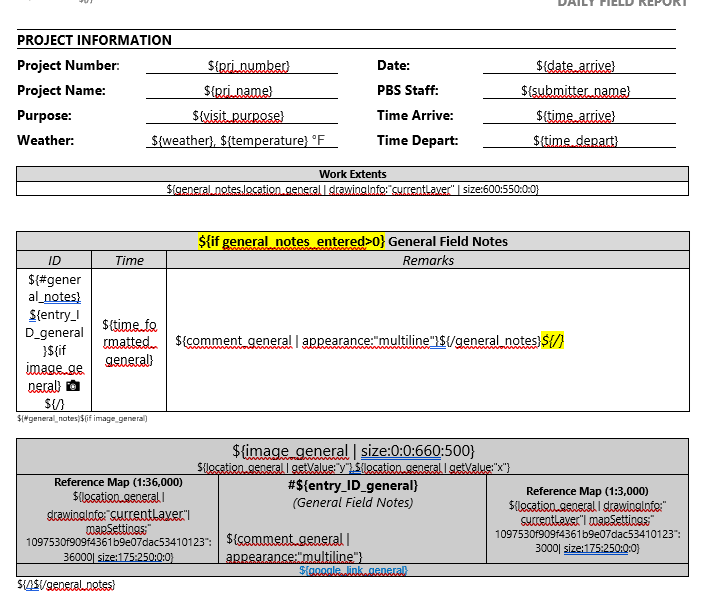Click the PBS Staff: label
Image resolution: width=712 pixels, height=610 pixels.
point(408,90)
